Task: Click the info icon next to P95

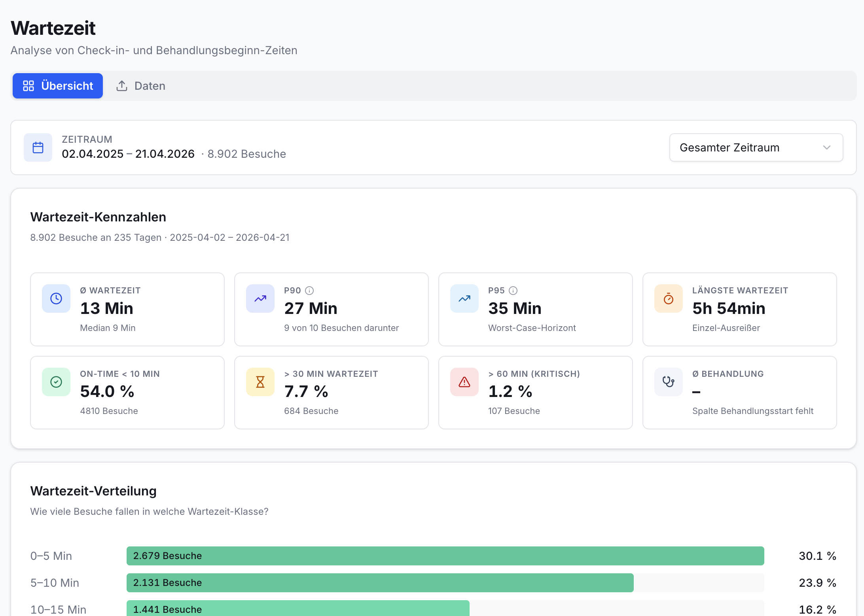Action: [x=513, y=291]
